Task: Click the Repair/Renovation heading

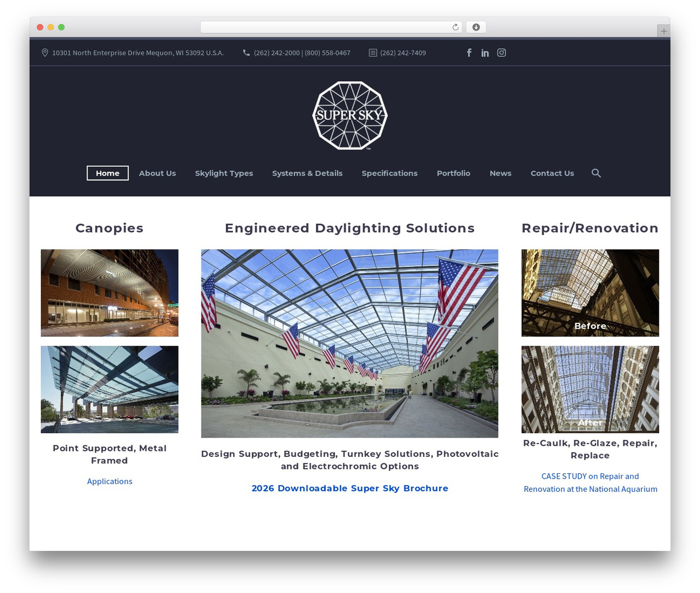Action: (x=590, y=228)
